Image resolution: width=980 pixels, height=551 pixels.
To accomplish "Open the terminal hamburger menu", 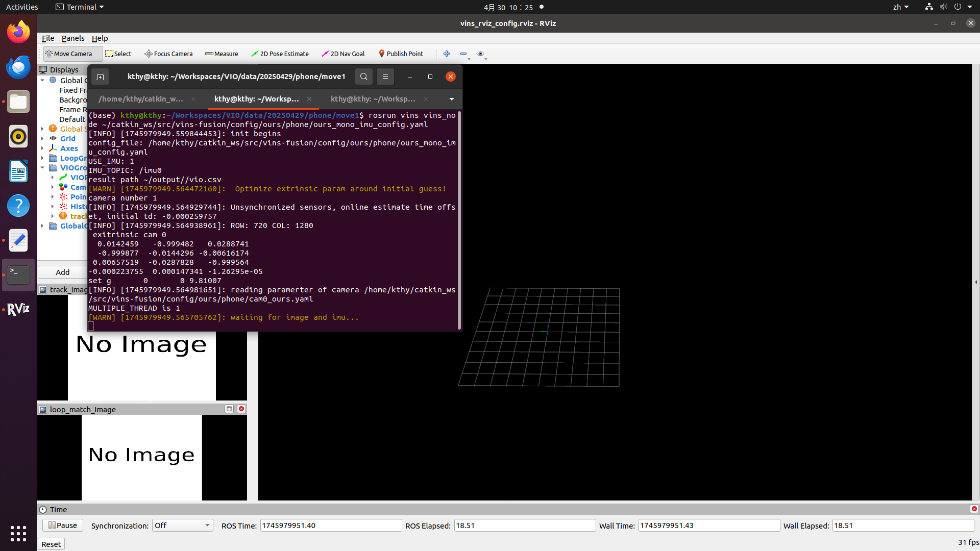I will [x=385, y=77].
